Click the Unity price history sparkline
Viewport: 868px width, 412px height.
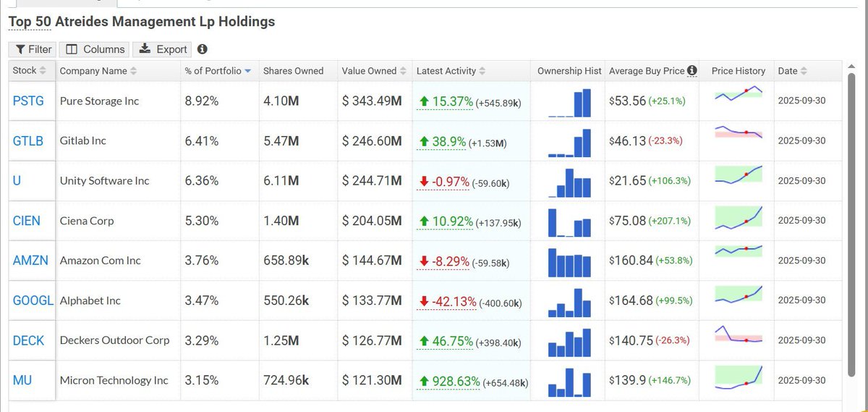pyautogui.click(x=739, y=175)
